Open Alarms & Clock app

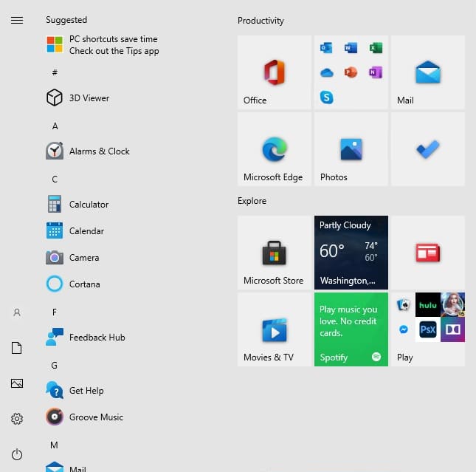point(88,151)
